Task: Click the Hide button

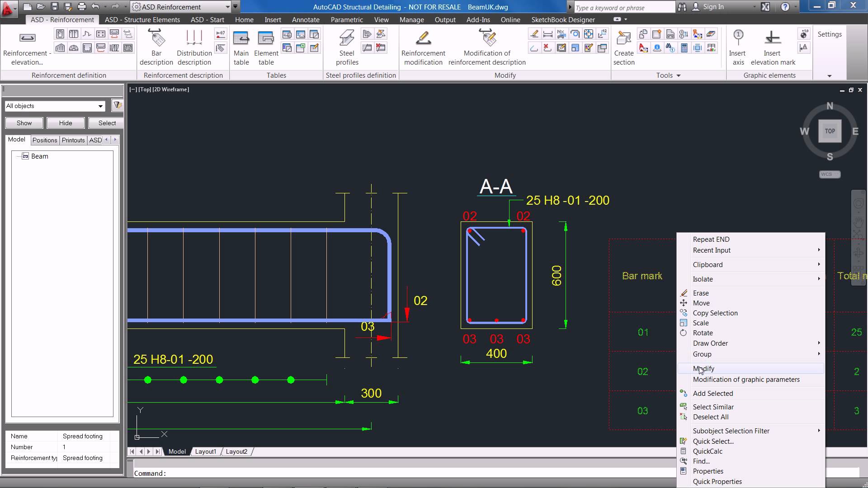Action: [x=66, y=123]
